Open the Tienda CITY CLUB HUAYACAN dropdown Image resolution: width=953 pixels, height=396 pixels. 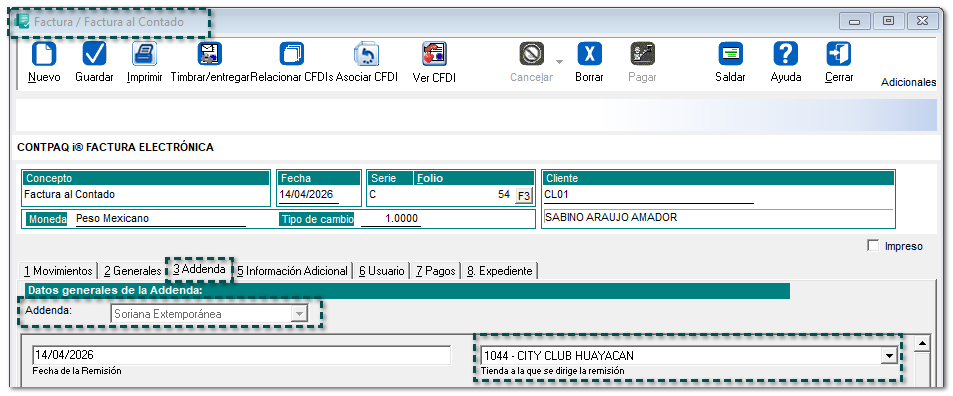pos(890,356)
